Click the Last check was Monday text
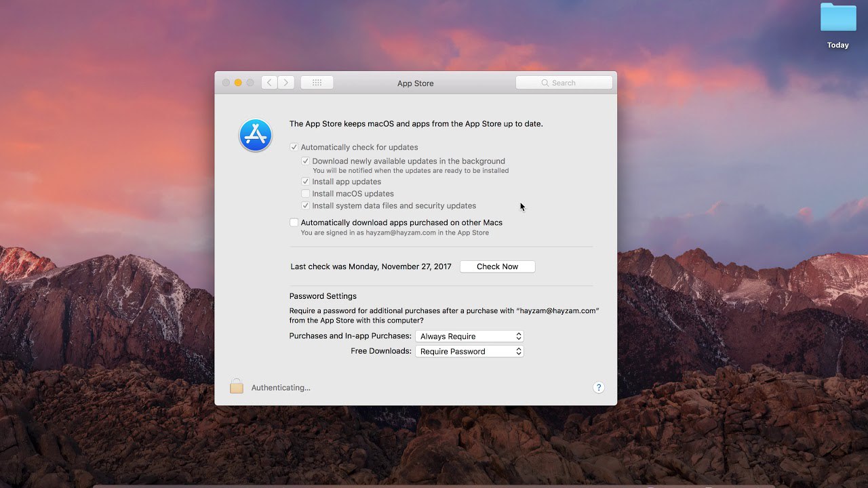This screenshot has height=488, width=868. [x=371, y=266]
